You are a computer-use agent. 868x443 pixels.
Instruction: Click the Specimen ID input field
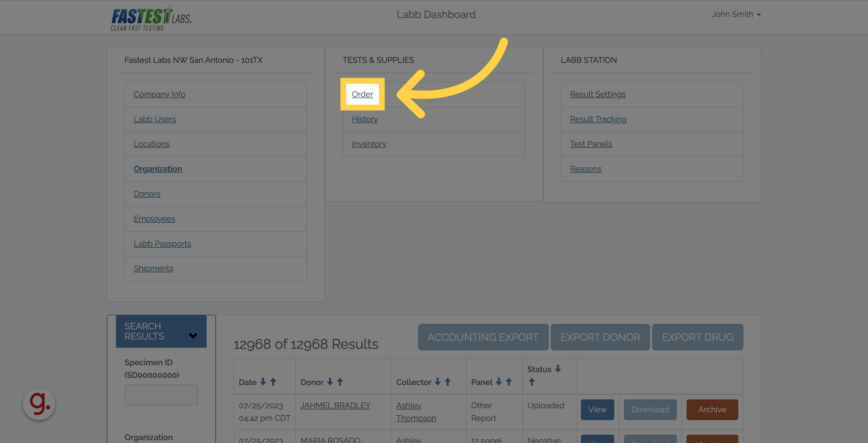tap(161, 395)
